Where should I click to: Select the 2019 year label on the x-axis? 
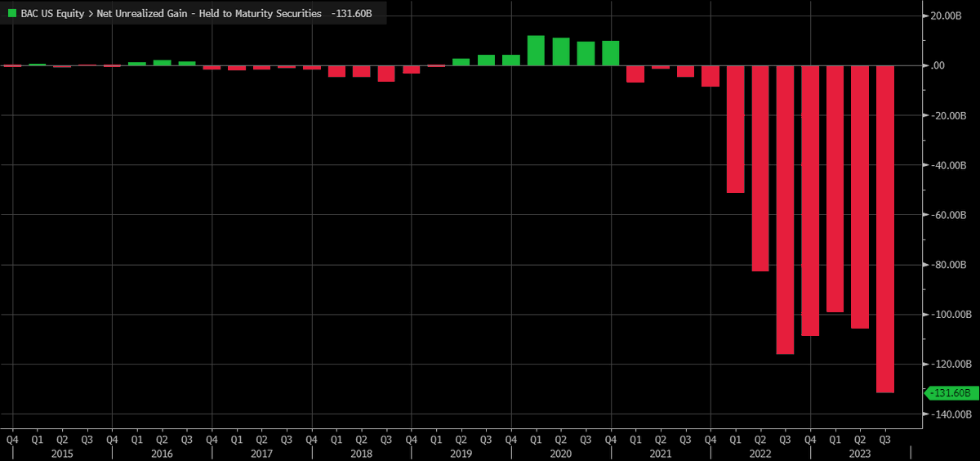tap(461, 452)
